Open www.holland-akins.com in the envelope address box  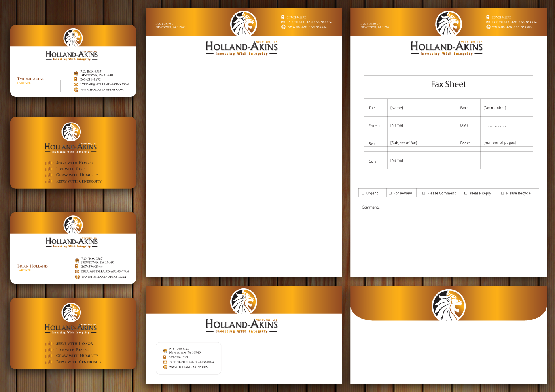[189, 367]
